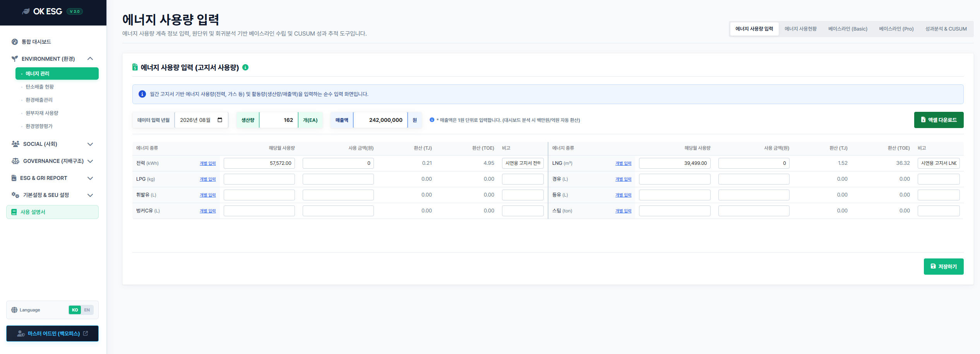Click the 전력 usage field showing 57,572.00
Image resolution: width=980 pixels, height=354 pixels.
pos(259,163)
